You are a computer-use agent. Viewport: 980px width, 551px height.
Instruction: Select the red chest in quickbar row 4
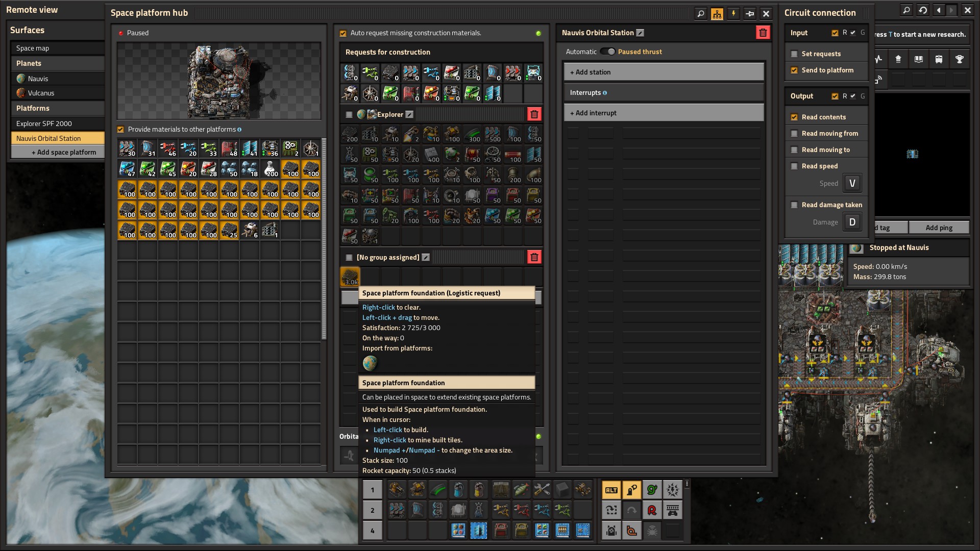click(x=501, y=531)
